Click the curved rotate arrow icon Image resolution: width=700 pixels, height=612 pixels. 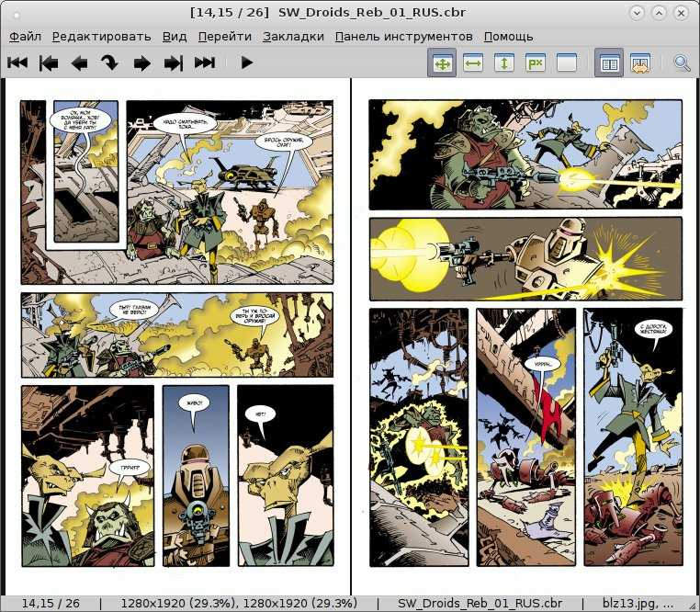(x=109, y=63)
